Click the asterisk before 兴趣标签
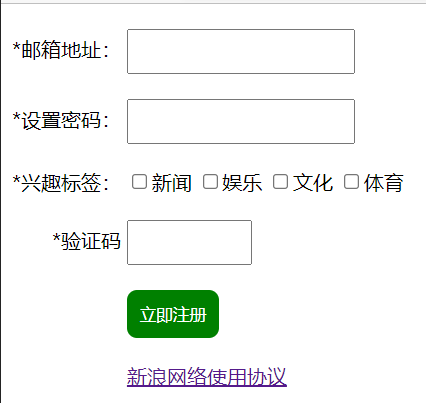 tap(17, 179)
